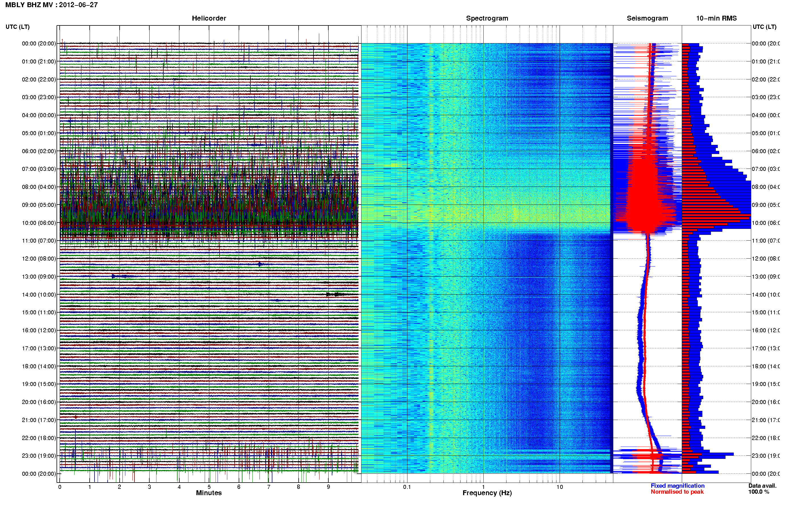Select the left 07:00 (03:00) time label

pos(39,169)
